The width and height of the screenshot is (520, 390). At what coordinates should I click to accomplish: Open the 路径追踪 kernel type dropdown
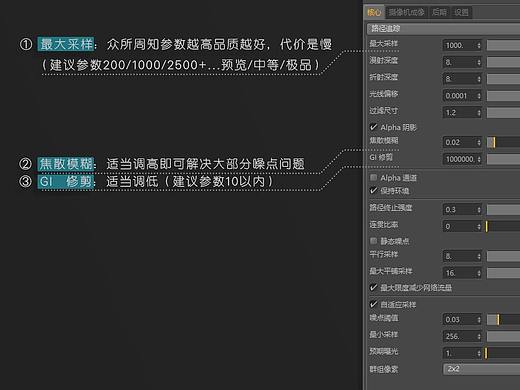(443, 29)
